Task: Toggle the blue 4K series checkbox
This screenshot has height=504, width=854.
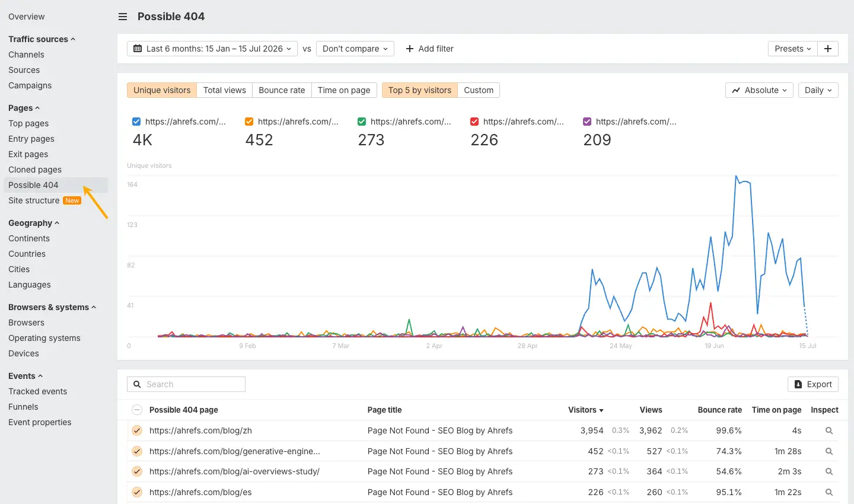Action: click(136, 122)
